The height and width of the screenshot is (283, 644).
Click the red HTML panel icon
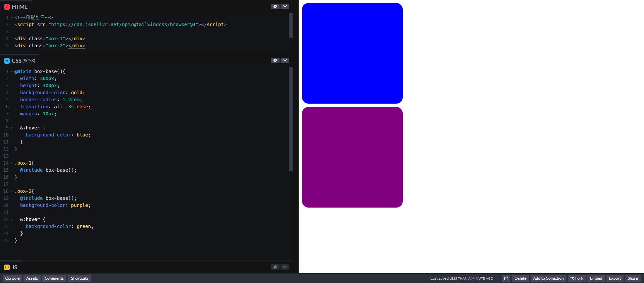coord(7,7)
